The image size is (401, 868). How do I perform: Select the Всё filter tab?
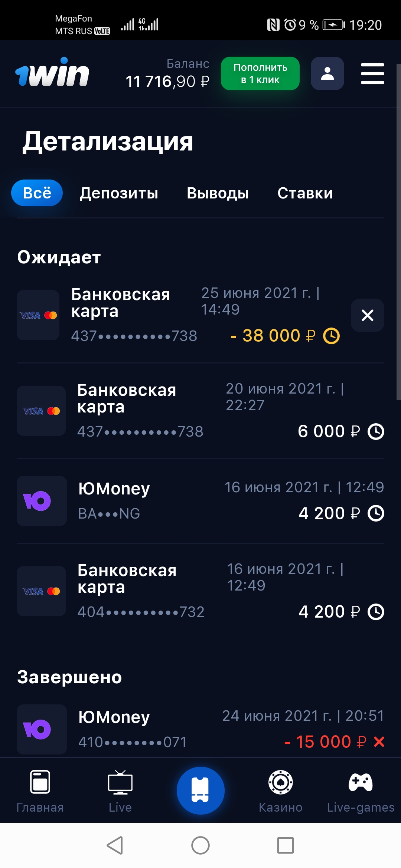37,193
